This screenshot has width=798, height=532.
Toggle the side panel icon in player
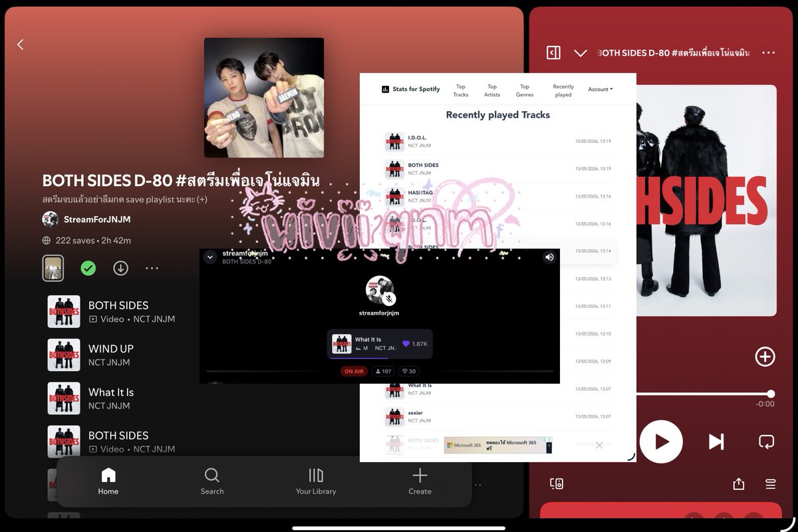(x=553, y=53)
